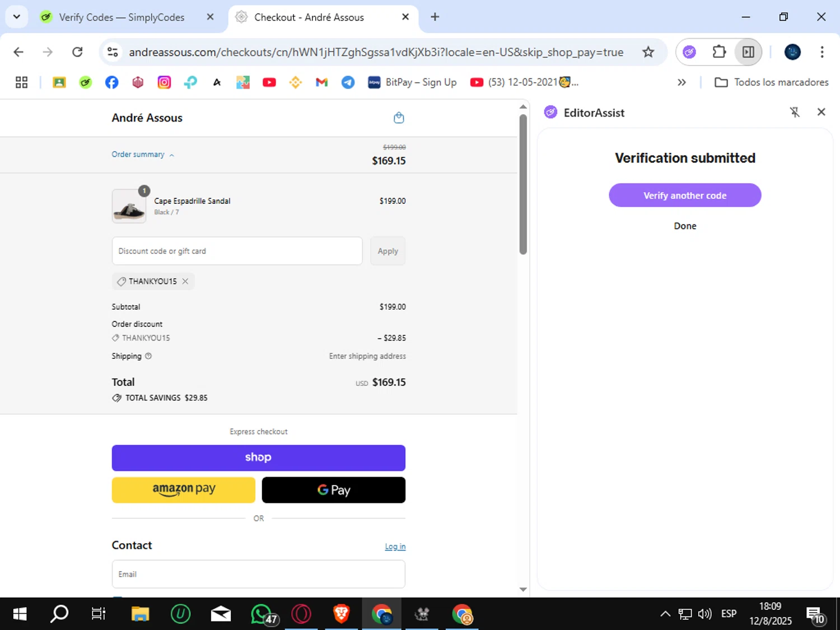Click Done in EditorAssist panel
Image resolution: width=840 pixels, height=630 pixels.
pos(685,226)
